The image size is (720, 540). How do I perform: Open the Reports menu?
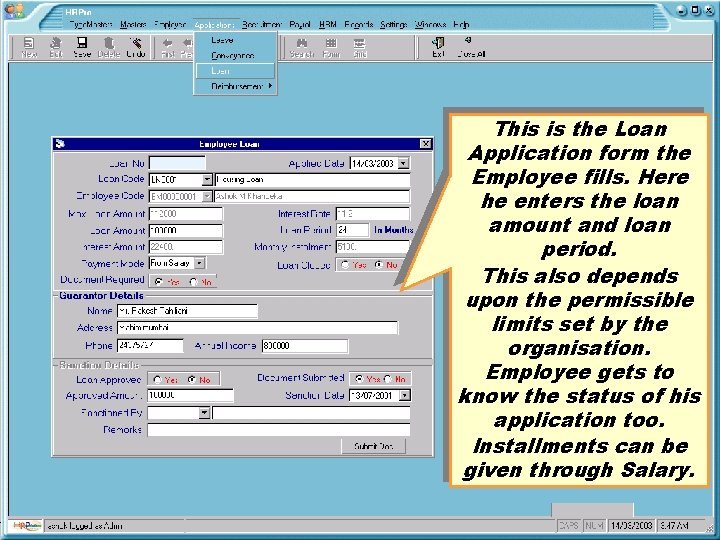coord(359,24)
